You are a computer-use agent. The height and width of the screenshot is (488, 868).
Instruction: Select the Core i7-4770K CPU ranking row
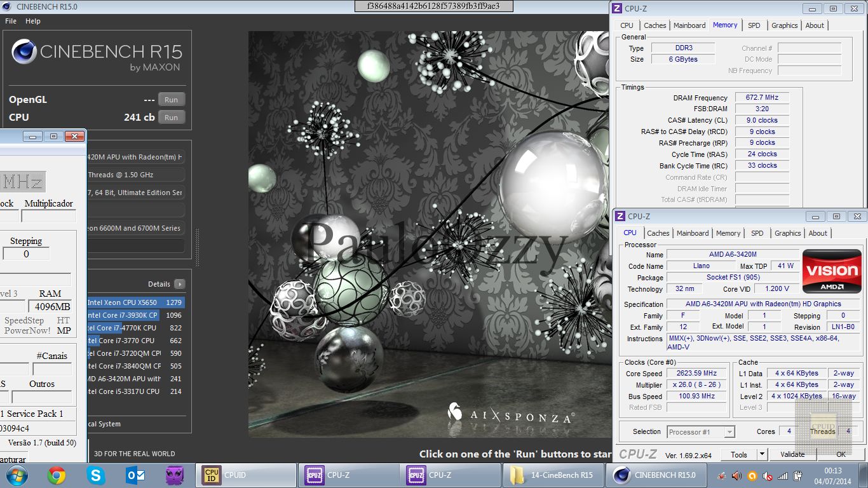pyautogui.click(x=136, y=328)
